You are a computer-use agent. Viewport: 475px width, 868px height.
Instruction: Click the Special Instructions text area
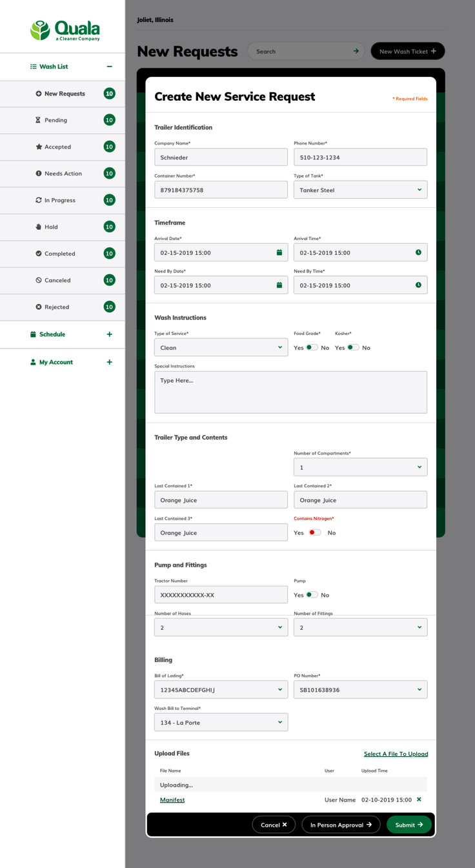coord(290,392)
